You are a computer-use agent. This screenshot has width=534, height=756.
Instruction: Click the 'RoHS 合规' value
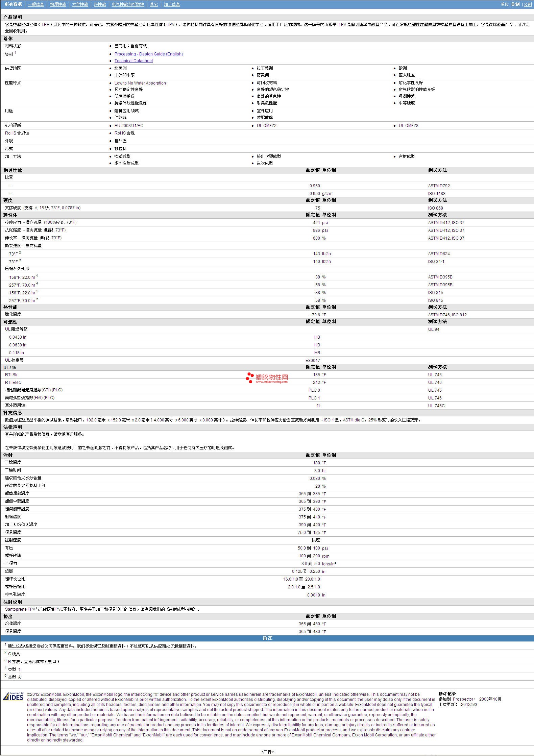[124, 133]
